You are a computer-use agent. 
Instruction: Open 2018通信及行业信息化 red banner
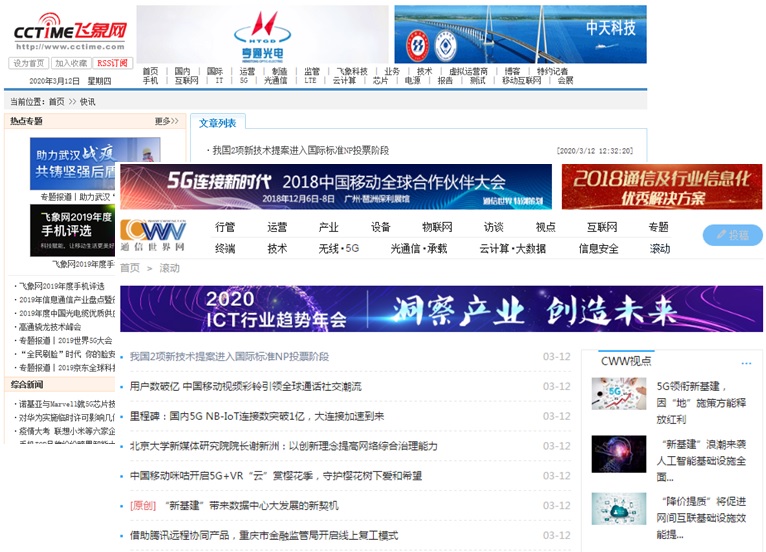tap(662, 187)
